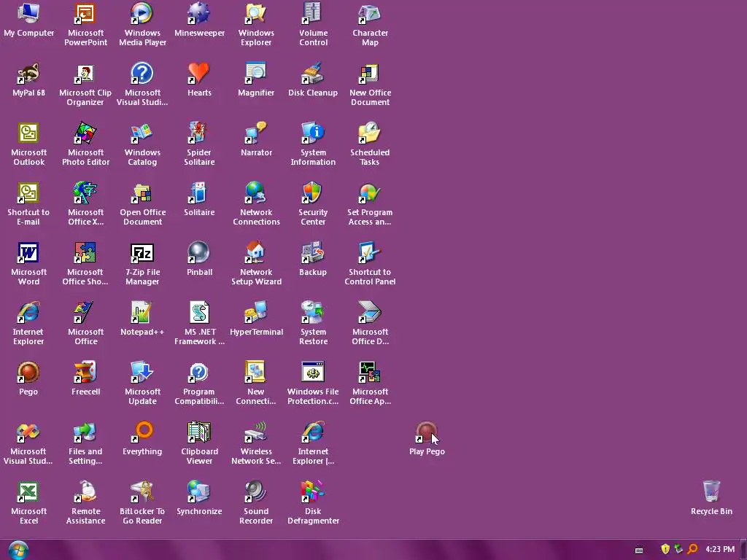This screenshot has height=560, width=747.
Task: Launch Notepad++ shortcut icon
Action: point(142,312)
